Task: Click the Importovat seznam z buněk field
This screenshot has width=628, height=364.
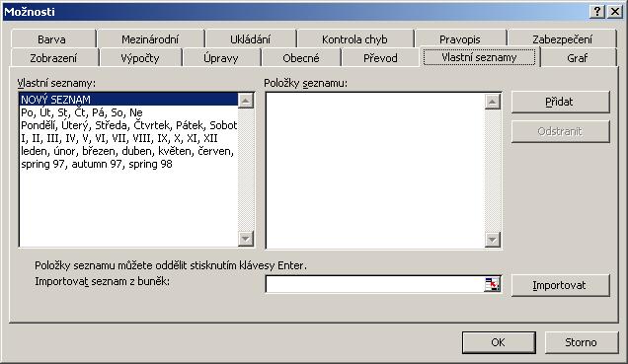Action: coord(375,284)
